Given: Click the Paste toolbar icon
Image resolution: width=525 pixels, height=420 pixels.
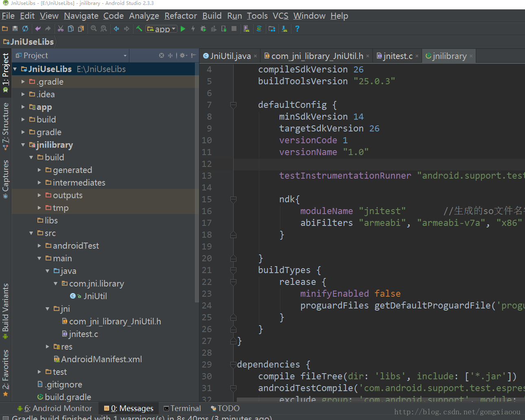Looking at the screenshot, I should click(x=81, y=28).
